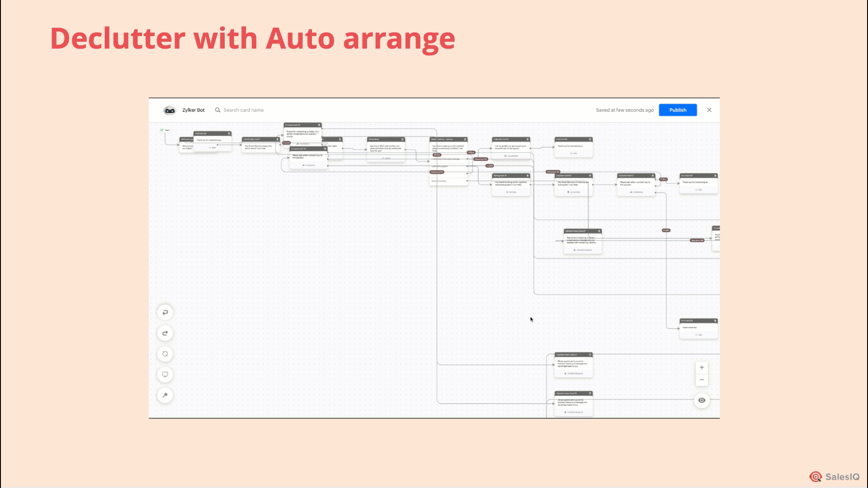Zoom out with the minus button
The width and height of the screenshot is (868, 488).
(702, 380)
